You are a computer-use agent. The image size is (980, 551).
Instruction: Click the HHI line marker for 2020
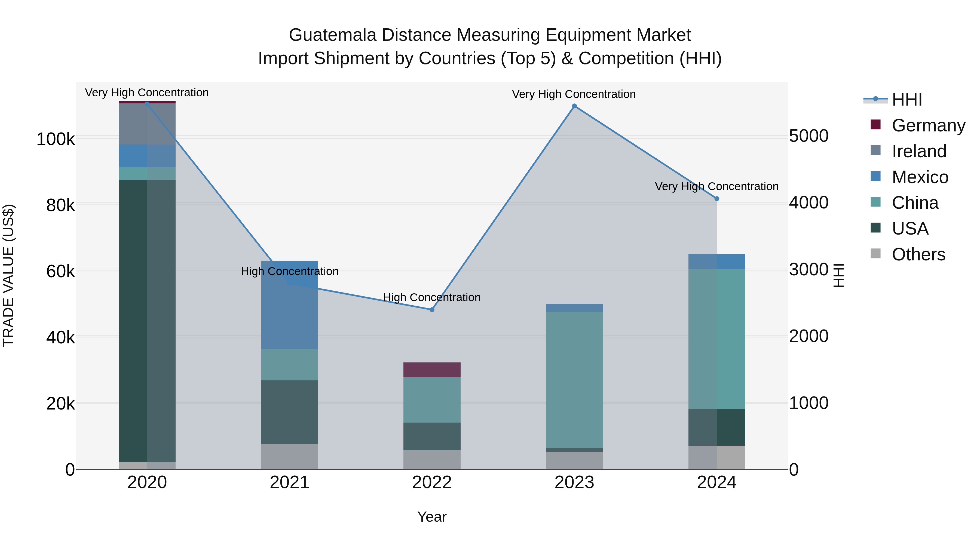pos(147,104)
